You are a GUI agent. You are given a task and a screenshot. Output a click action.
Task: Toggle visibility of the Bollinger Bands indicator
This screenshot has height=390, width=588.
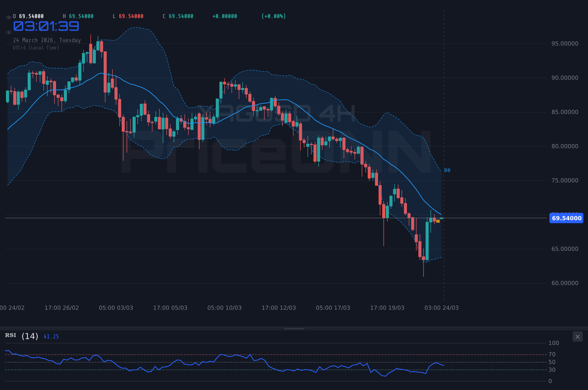click(8, 32)
